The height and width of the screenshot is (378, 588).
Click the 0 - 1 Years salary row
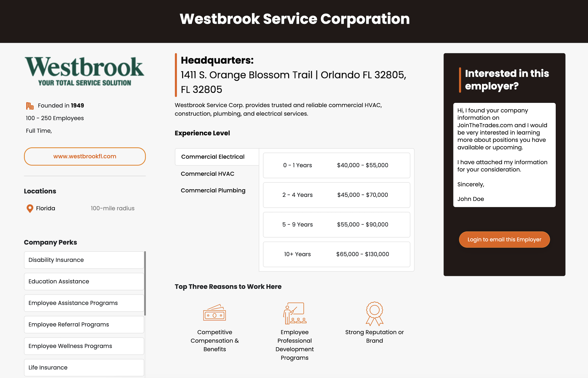336,165
